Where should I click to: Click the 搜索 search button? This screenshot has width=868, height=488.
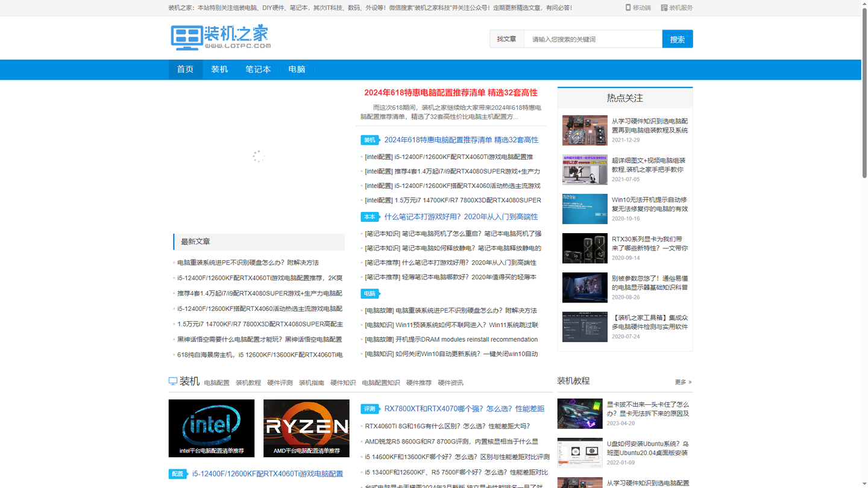(x=678, y=39)
